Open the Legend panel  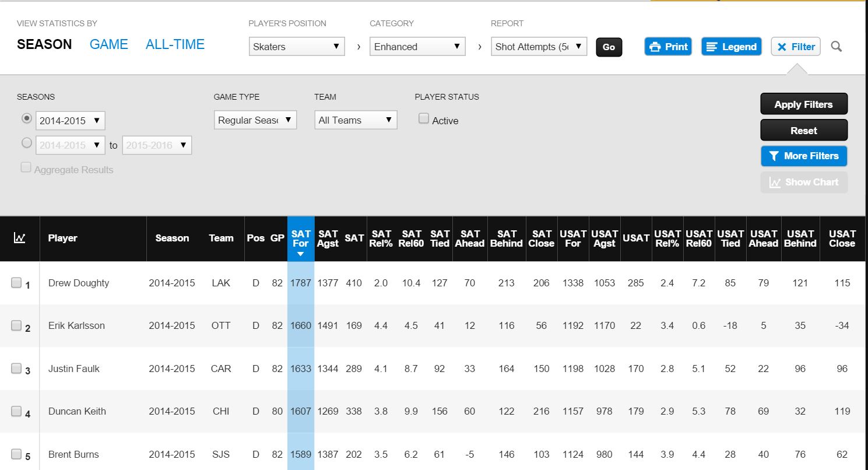coord(731,47)
